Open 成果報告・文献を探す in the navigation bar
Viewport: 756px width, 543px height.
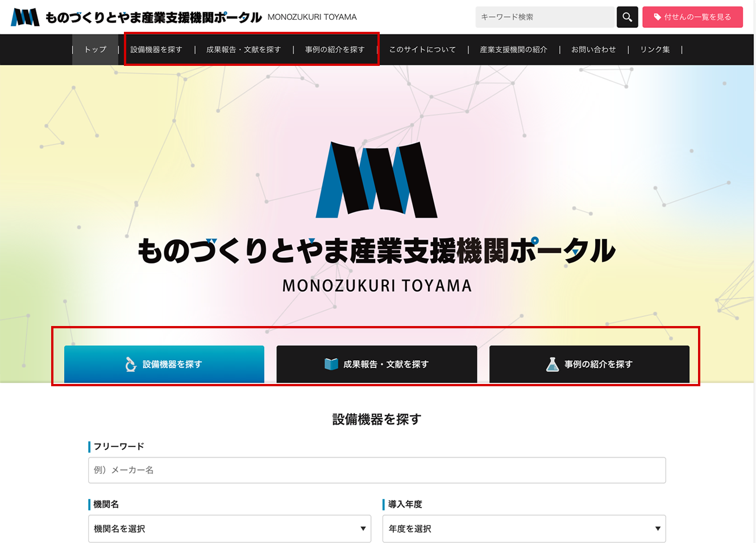(x=244, y=49)
